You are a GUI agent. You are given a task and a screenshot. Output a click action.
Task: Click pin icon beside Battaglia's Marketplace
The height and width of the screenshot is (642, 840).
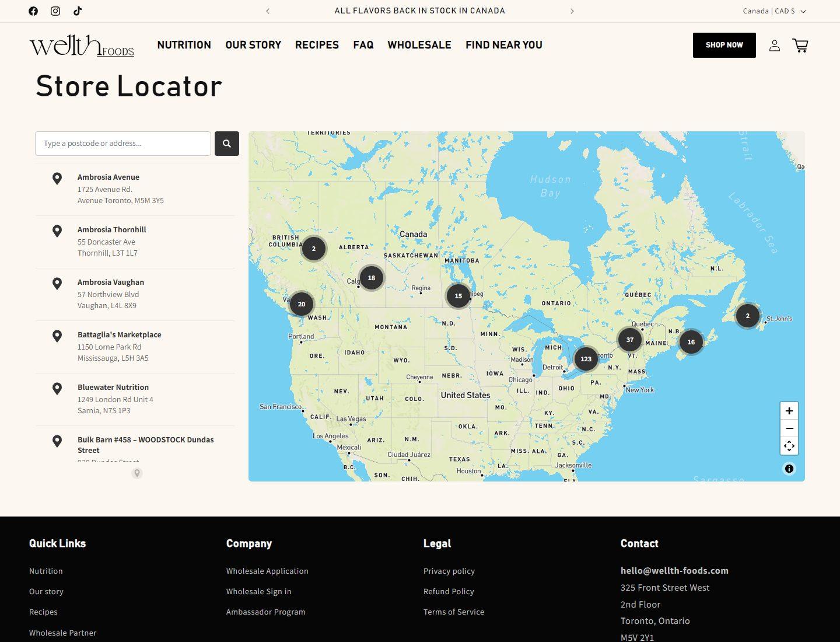[x=57, y=336]
